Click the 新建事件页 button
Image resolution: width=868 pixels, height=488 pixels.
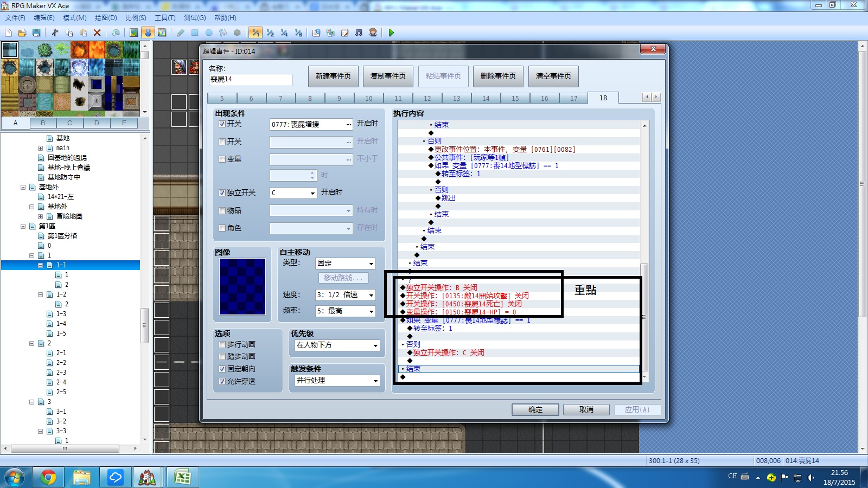(333, 76)
